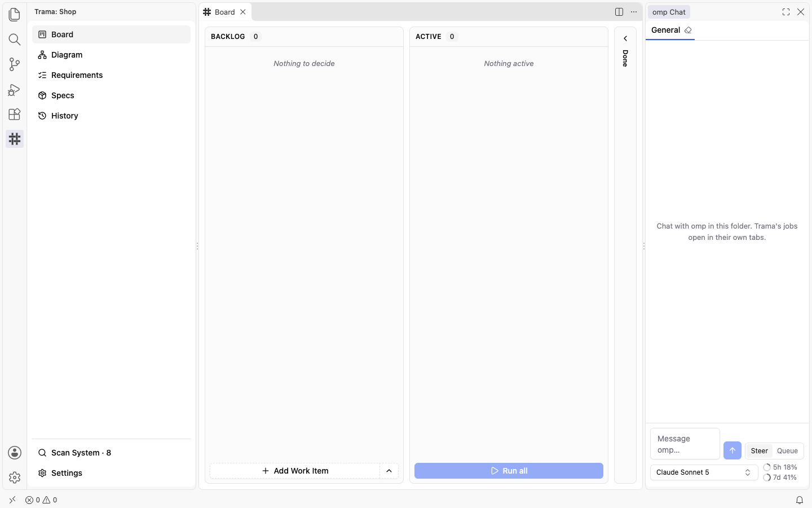Open Diagram in the Trama sidebar

(x=111, y=55)
